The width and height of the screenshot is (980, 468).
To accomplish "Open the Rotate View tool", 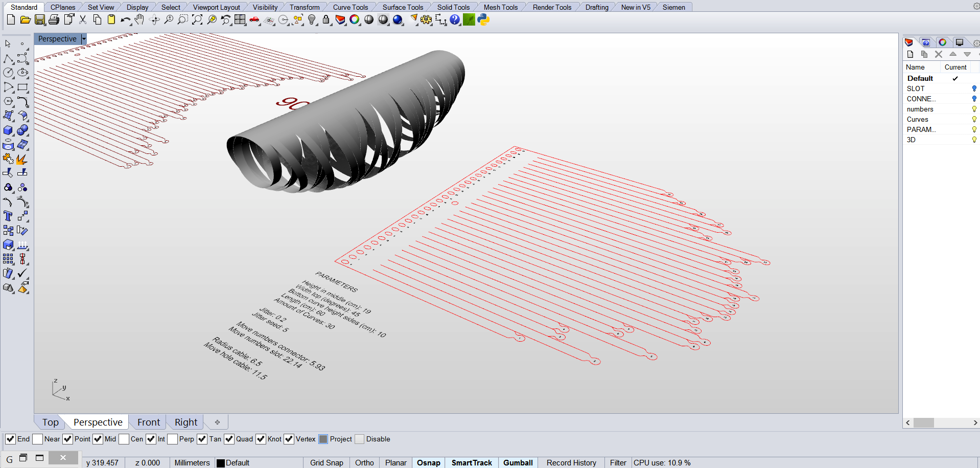I will [x=154, y=19].
